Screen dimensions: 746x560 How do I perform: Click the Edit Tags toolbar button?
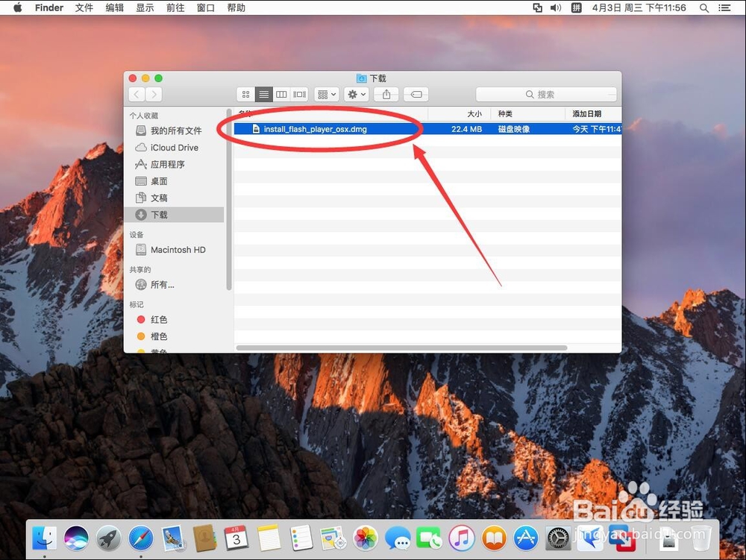pos(416,95)
